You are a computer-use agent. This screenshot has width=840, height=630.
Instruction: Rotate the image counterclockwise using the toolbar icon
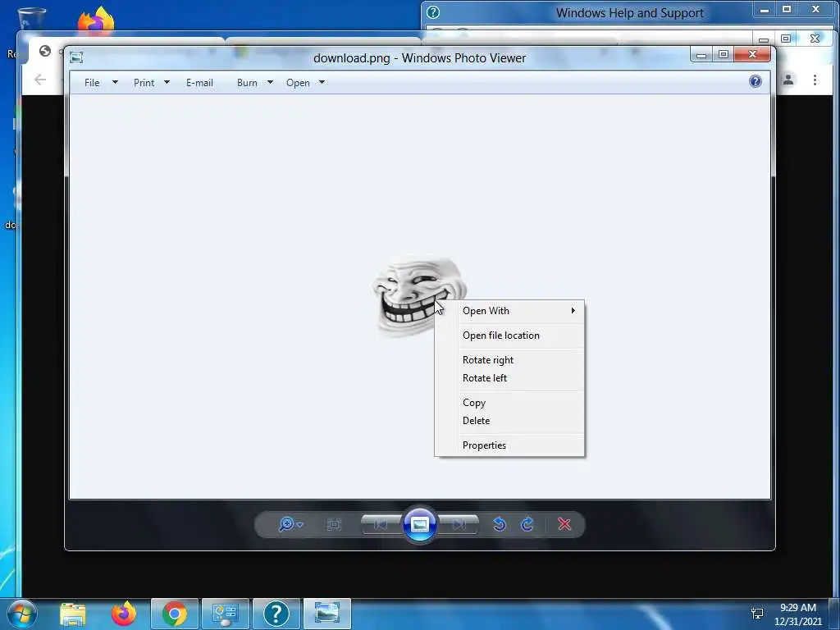click(500, 524)
